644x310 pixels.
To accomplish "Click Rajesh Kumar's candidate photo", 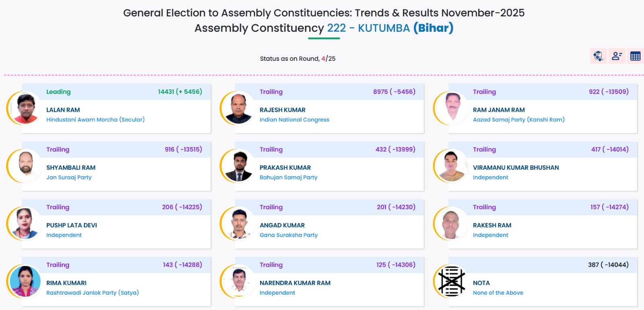I will (239, 108).
